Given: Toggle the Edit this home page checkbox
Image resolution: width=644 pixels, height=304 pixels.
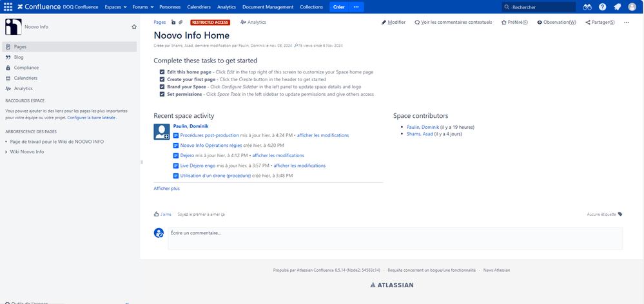Looking at the screenshot, I should (x=162, y=71).
